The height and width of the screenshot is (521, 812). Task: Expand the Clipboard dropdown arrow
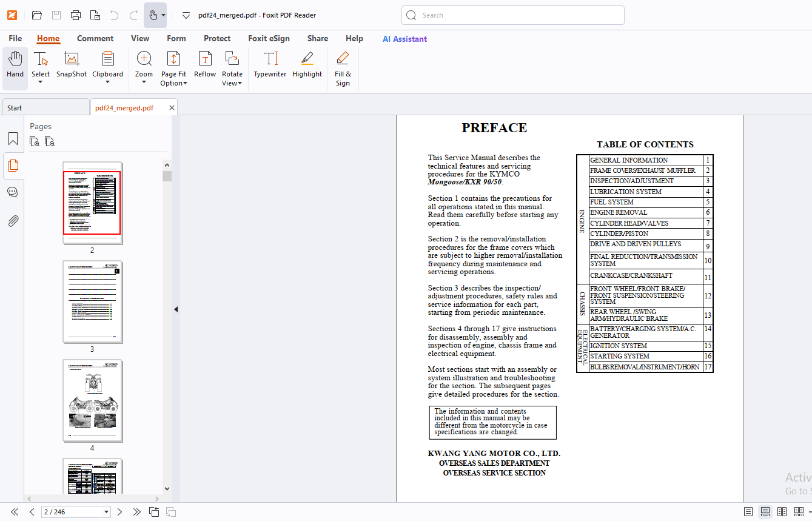point(107,82)
